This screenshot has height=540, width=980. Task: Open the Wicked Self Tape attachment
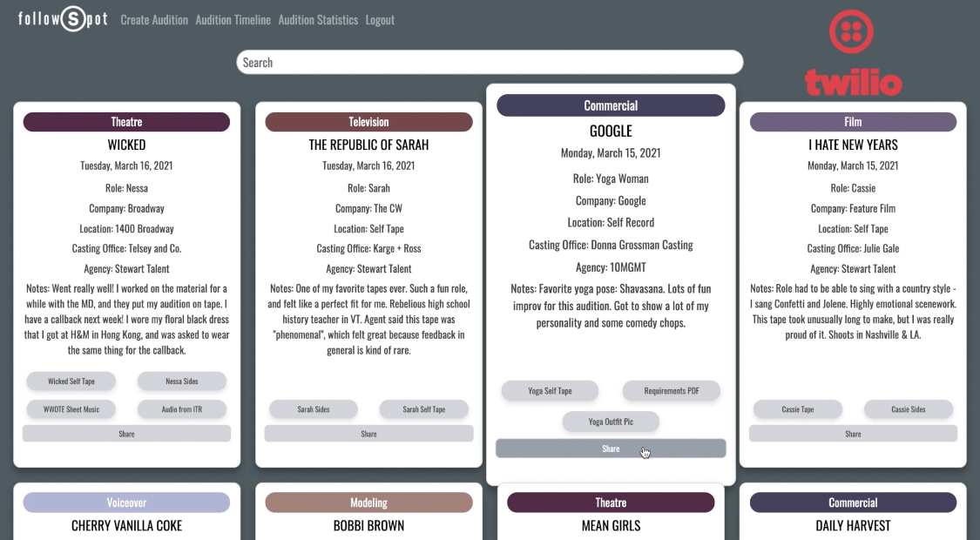71,381
